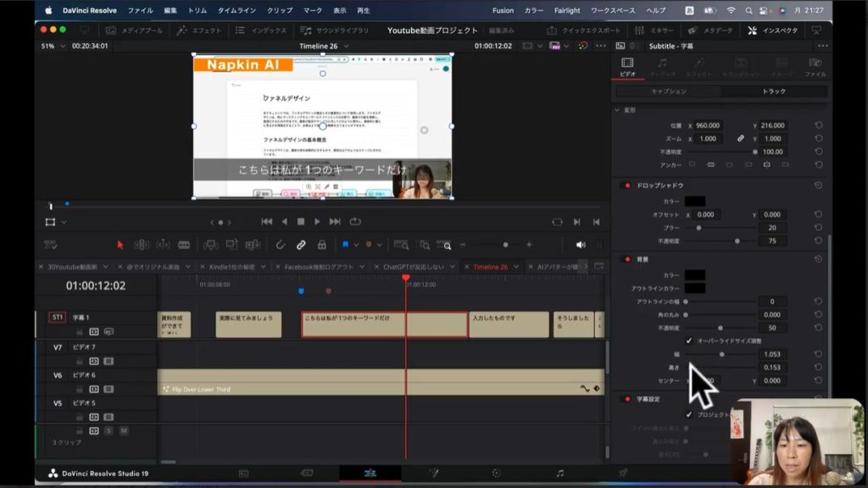The width and height of the screenshot is (868, 488).
Task: Uncheck the オーバーライドサイズ調整 checkbox
Action: click(x=688, y=341)
